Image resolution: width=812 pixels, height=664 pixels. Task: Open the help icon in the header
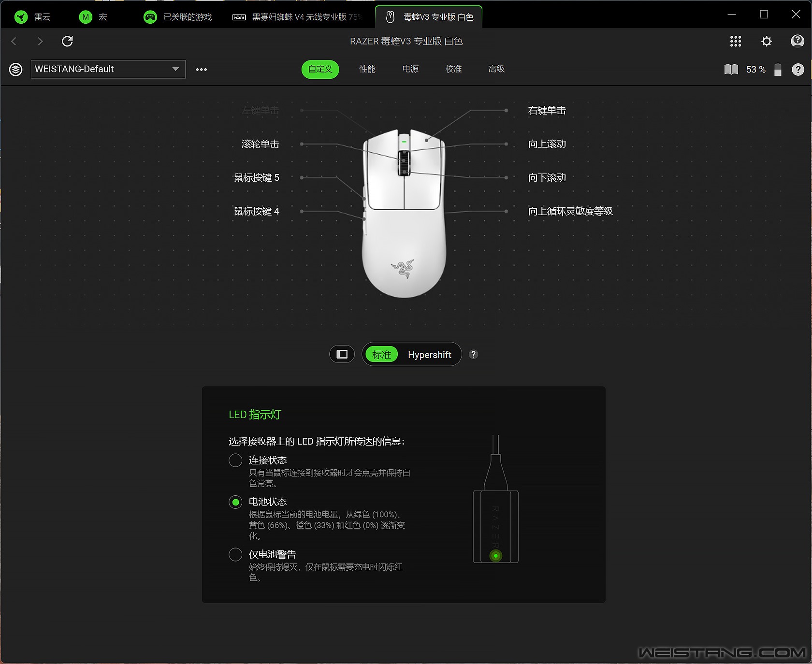click(797, 41)
